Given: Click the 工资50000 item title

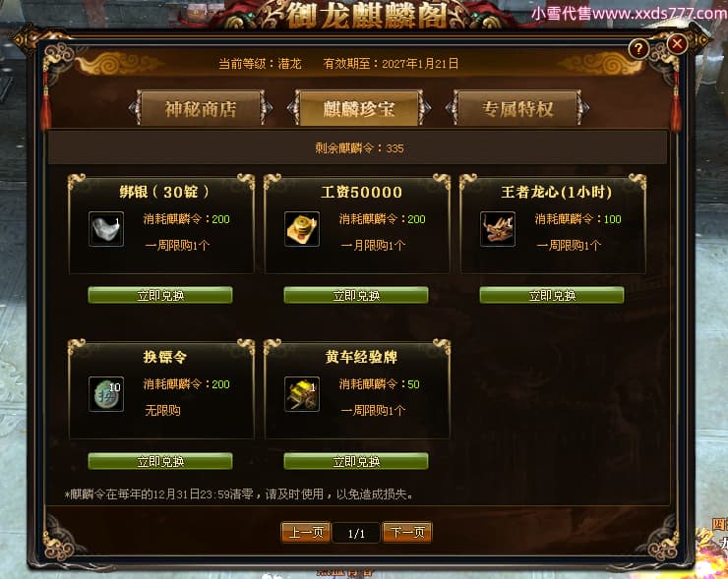Looking at the screenshot, I should tap(361, 192).
